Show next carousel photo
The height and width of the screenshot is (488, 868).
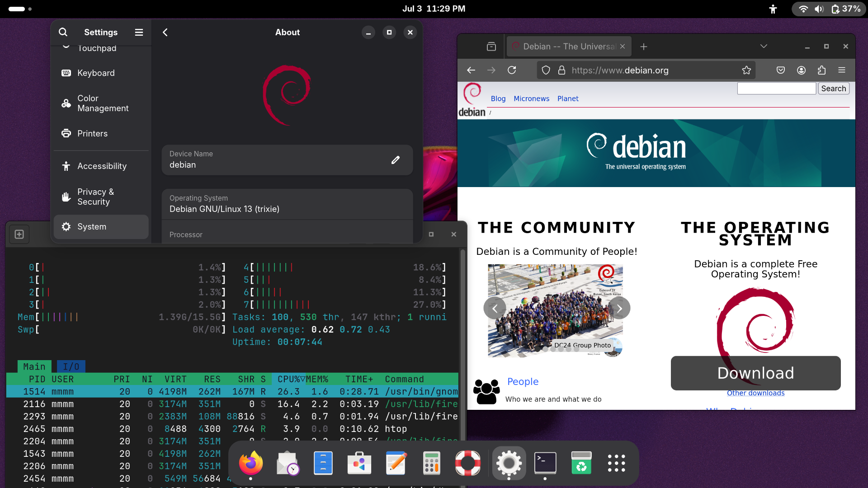(x=619, y=308)
